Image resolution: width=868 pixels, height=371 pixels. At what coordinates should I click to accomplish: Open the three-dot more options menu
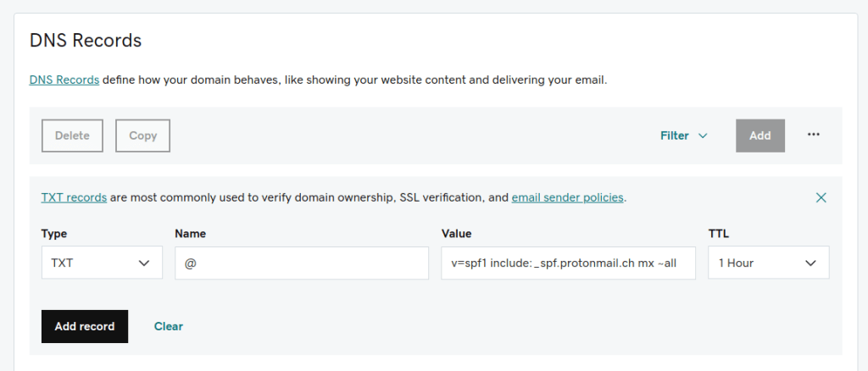click(814, 135)
